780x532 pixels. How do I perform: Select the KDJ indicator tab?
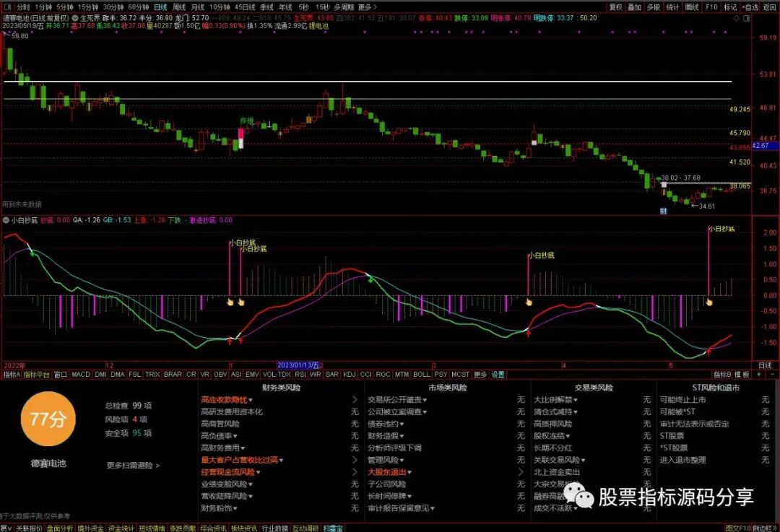(x=350, y=375)
